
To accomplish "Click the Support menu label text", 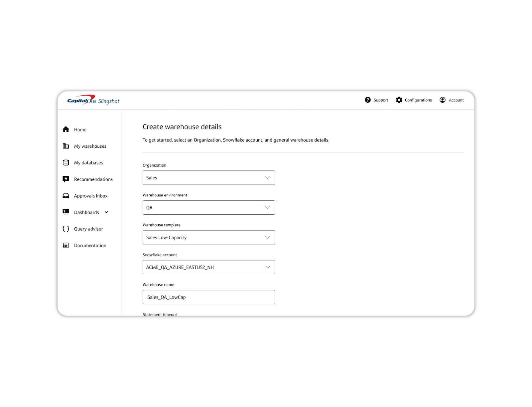I will click(381, 100).
